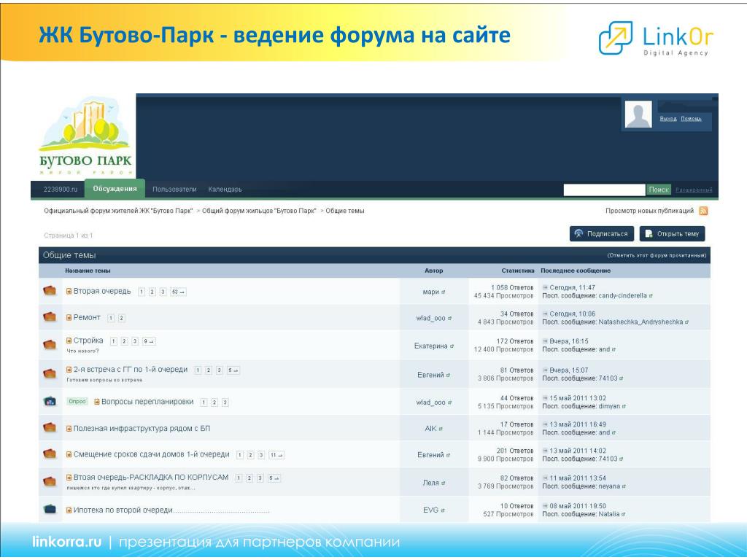The height and width of the screenshot is (560, 747).
Task: Click the Открыть тему button
Action: pos(672,234)
